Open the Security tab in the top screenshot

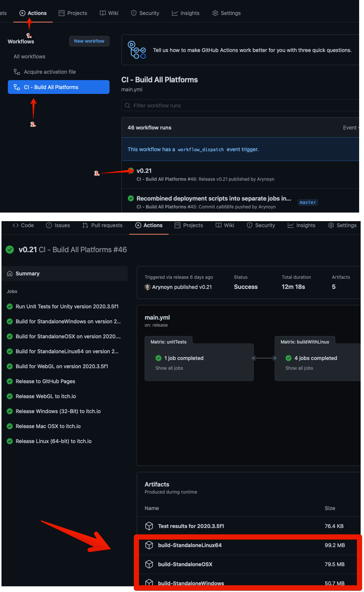point(145,13)
